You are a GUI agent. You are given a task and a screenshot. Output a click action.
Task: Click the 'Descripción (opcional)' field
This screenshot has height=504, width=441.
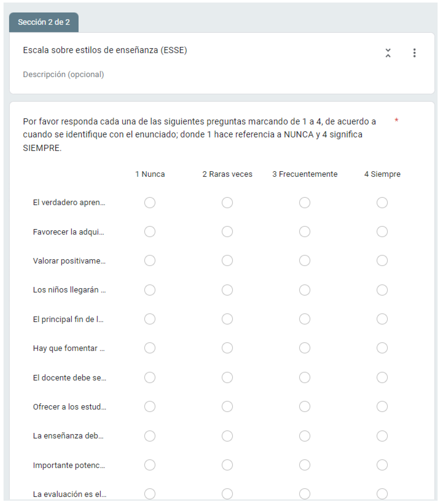coord(64,74)
